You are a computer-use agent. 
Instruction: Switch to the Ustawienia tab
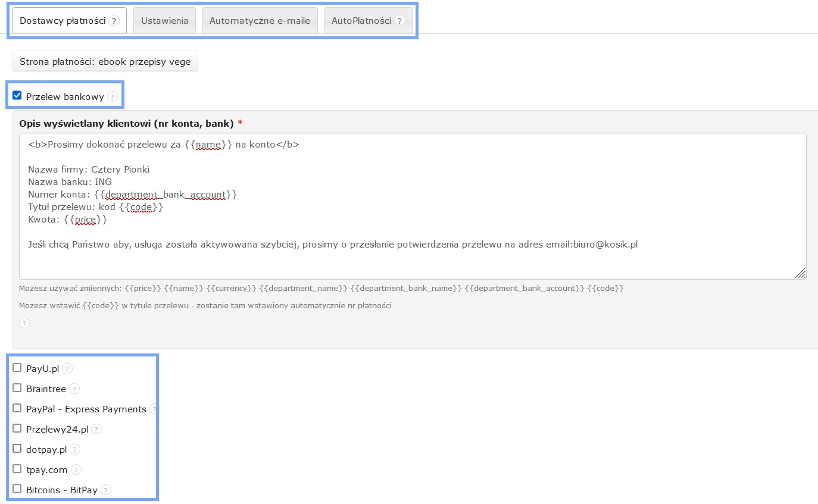pos(164,21)
